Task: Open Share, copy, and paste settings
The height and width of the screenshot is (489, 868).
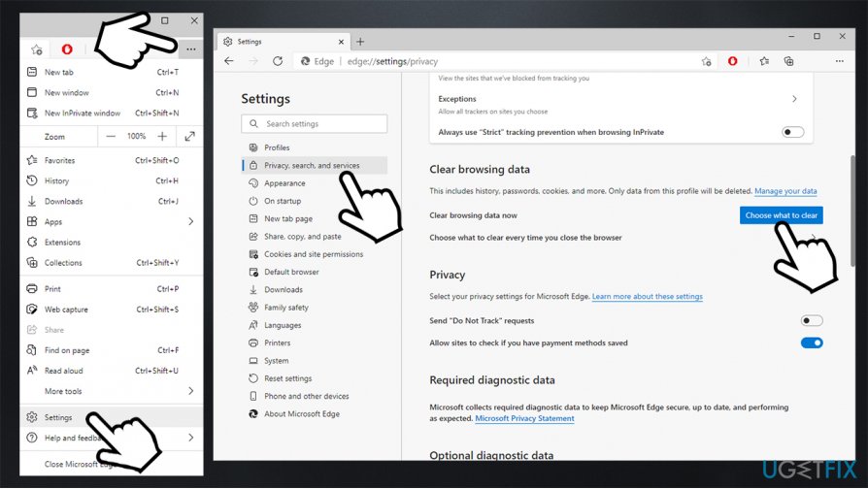Action: point(314,236)
